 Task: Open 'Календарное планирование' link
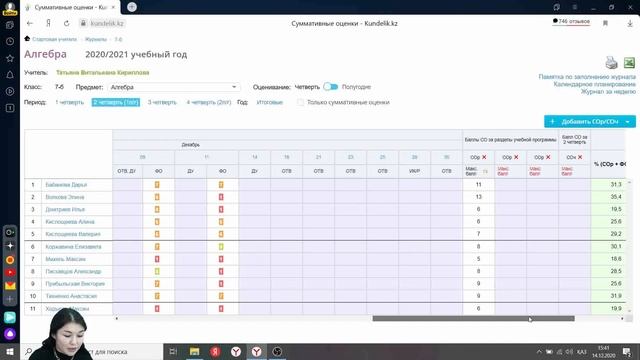pos(594,84)
